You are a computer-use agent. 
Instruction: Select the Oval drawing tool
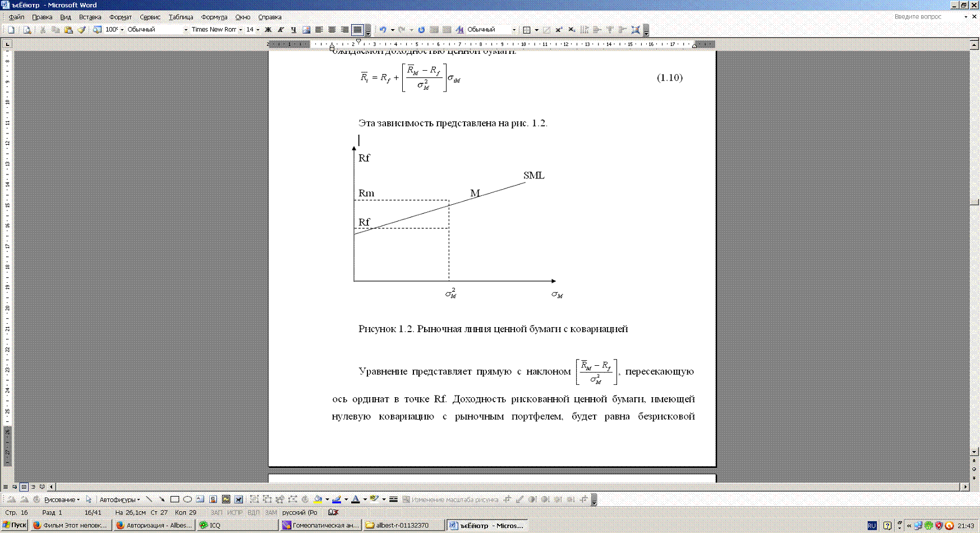(187, 499)
